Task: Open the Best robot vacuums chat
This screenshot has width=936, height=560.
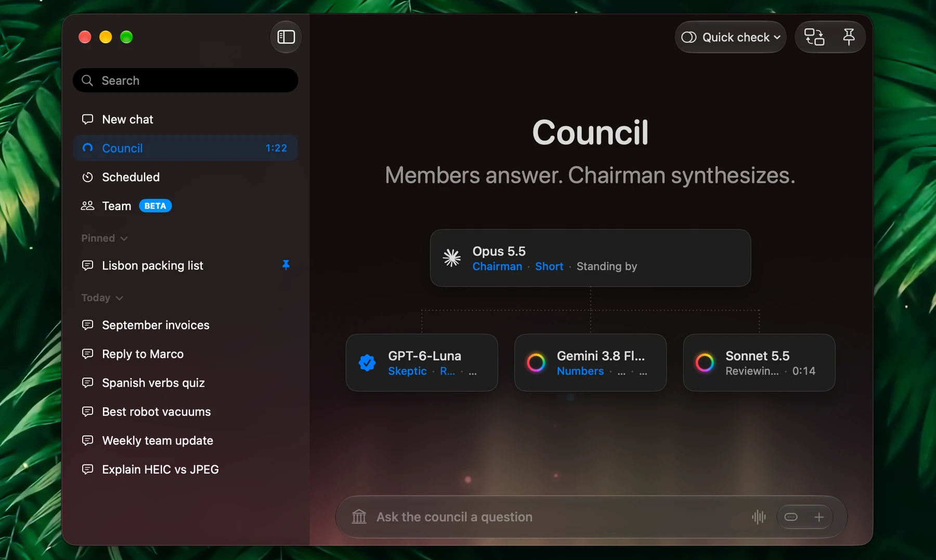Action: (x=186, y=412)
